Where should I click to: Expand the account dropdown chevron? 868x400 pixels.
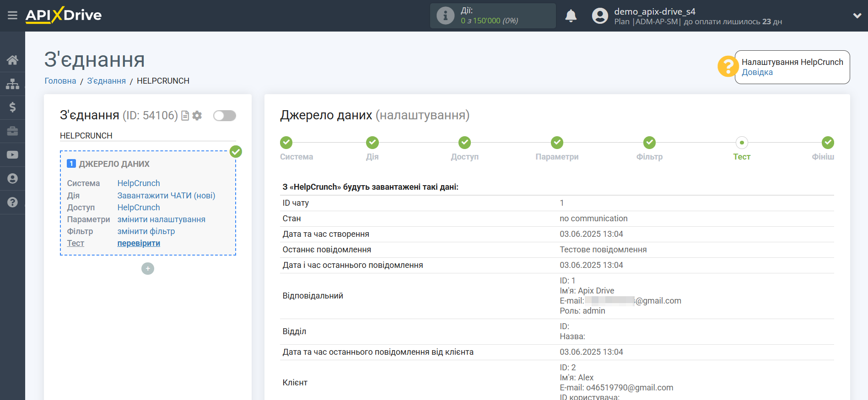click(x=857, y=16)
